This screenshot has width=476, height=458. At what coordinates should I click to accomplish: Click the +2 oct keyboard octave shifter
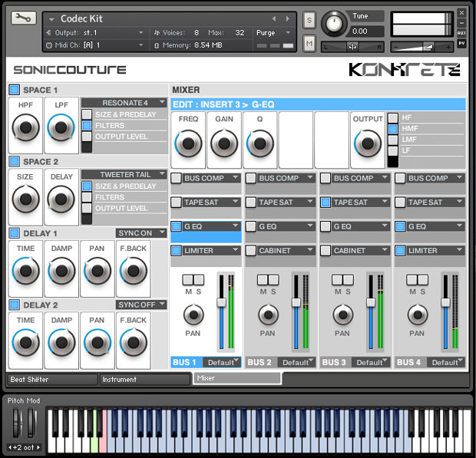point(24,447)
